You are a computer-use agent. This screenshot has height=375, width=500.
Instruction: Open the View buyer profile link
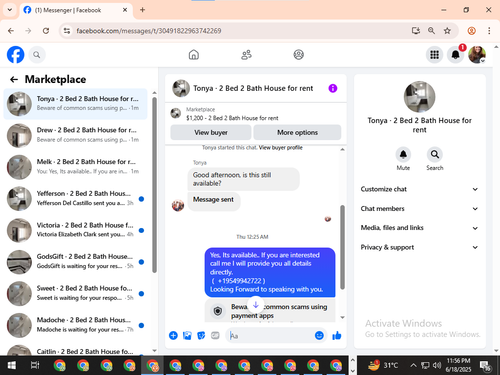(281, 148)
